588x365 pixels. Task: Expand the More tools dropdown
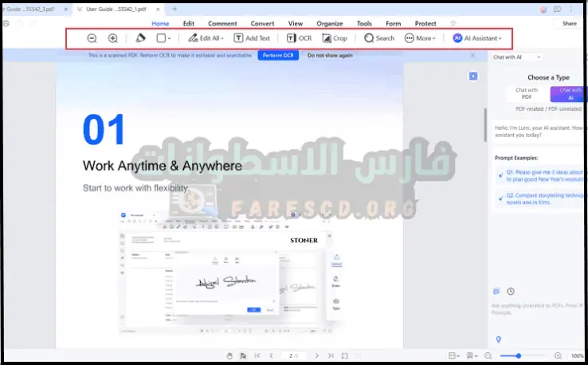point(420,38)
